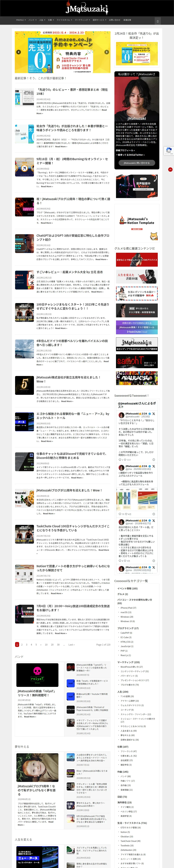Click the next slide arrow on the banner carousel
The image size is (174, 868).
(x=107, y=52)
